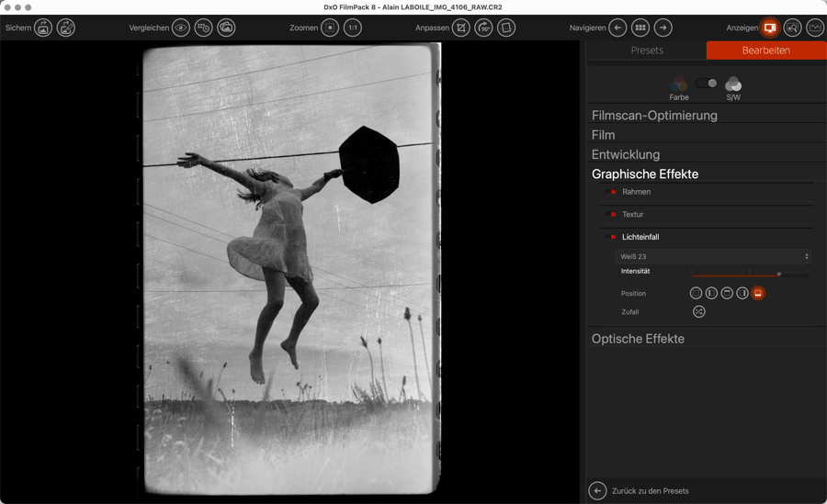
Task: Click the rotate 90° icon
Action: [x=483, y=28]
